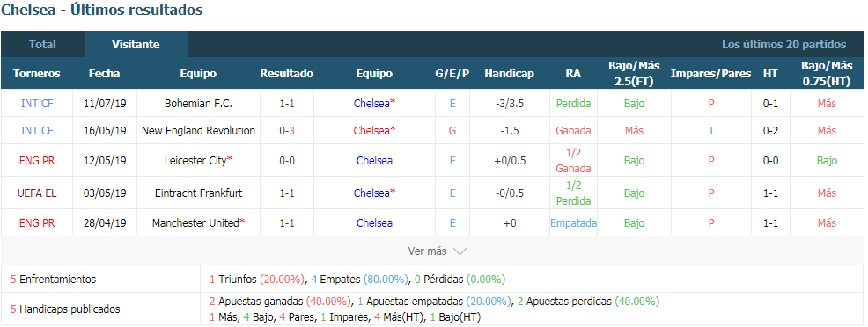This screenshot has width=868, height=327.
Task: Open the 1-1 result for 11/07/19
Action: click(287, 104)
